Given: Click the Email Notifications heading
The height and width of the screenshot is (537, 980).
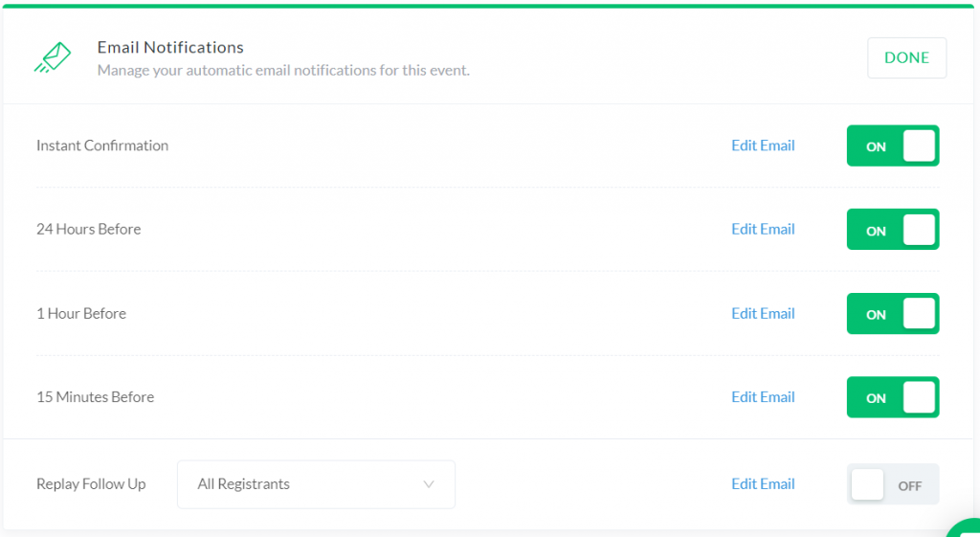Looking at the screenshot, I should pos(170,48).
